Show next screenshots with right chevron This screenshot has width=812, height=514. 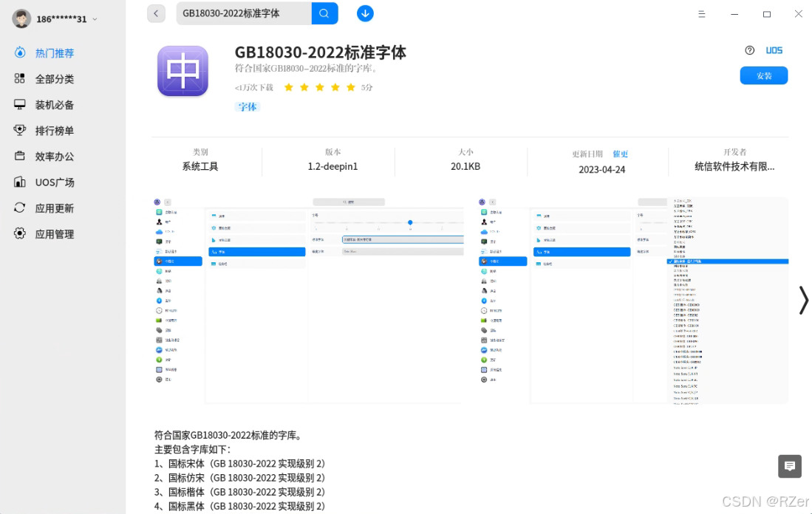pos(803,301)
